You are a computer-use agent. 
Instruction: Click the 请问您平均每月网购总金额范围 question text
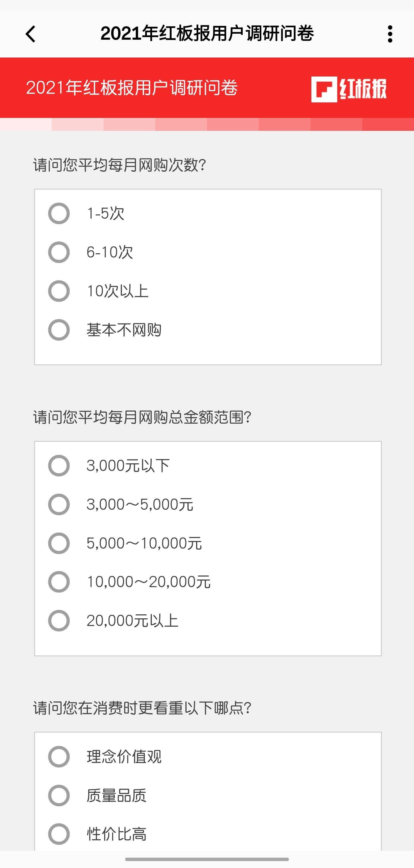point(142,417)
